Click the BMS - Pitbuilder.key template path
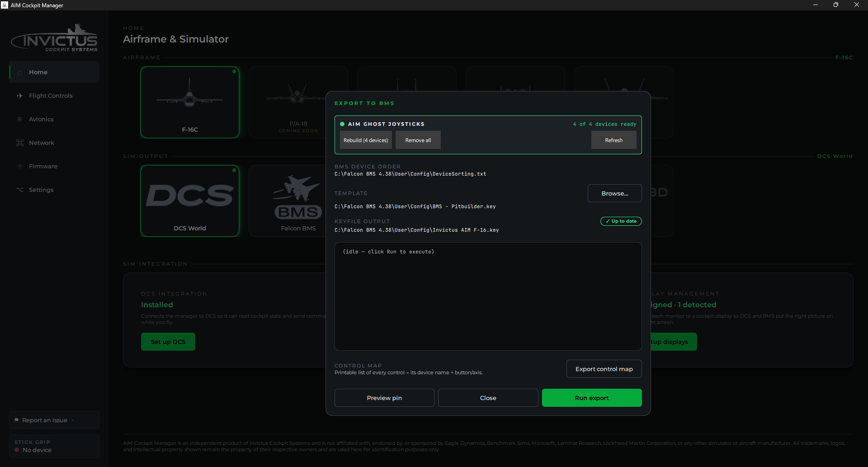The width and height of the screenshot is (868, 467). click(415, 206)
